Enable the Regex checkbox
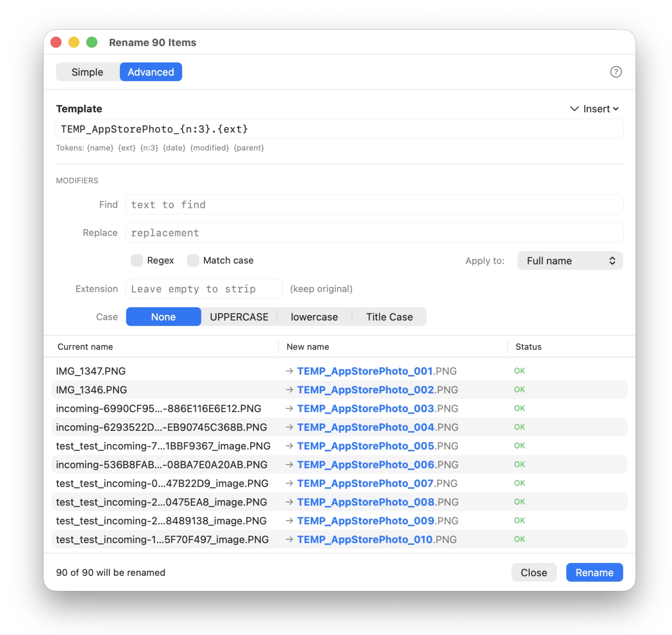Screen dimensions: 672x635 click(x=137, y=260)
